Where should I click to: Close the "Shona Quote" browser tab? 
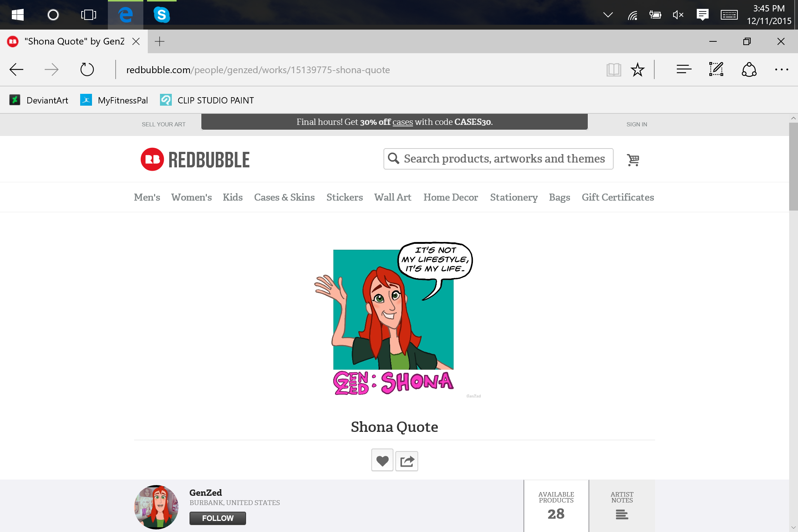(136, 41)
